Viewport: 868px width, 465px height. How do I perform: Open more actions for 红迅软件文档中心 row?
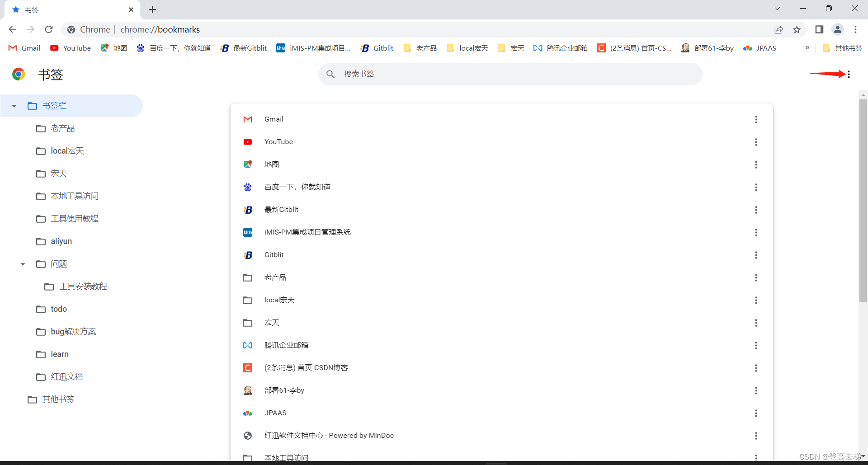pos(756,436)
